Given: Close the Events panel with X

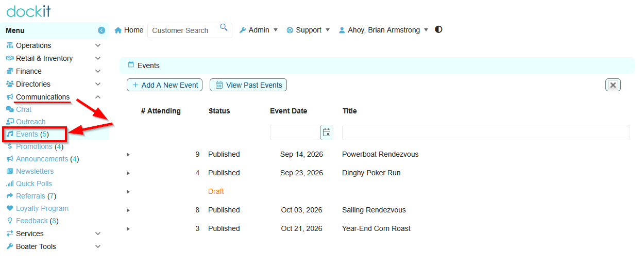Looking at the screenshot, I should tap(613, 85).
